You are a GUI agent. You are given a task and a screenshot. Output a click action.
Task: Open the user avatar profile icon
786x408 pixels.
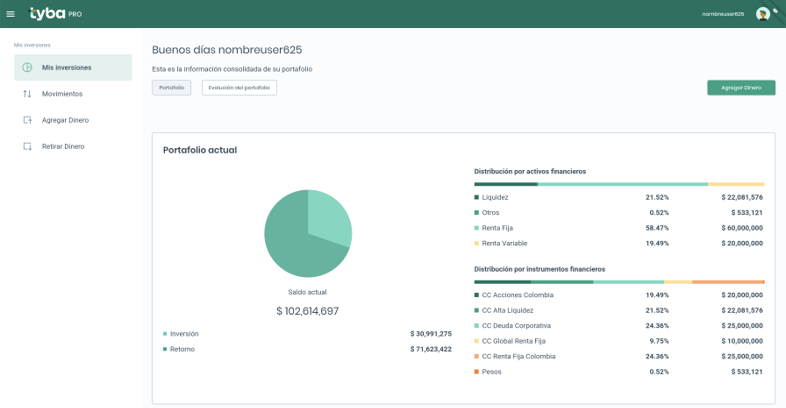tap(763, 14)
